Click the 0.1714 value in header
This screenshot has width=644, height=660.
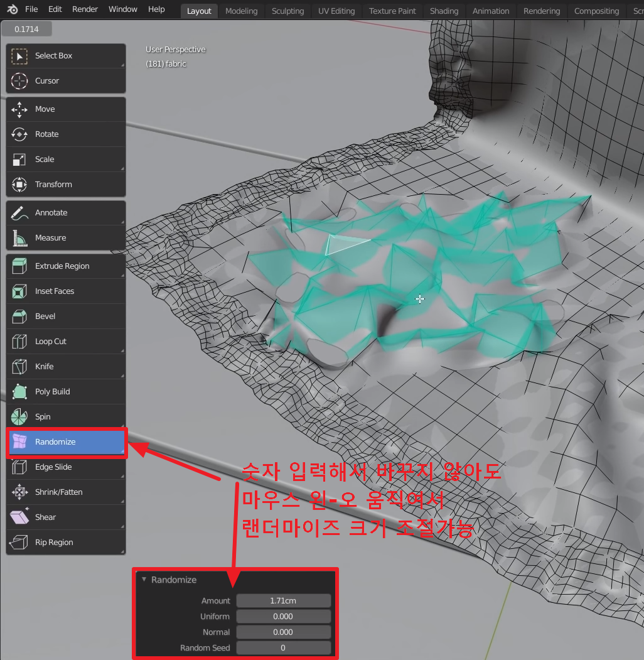click(26, 29)
